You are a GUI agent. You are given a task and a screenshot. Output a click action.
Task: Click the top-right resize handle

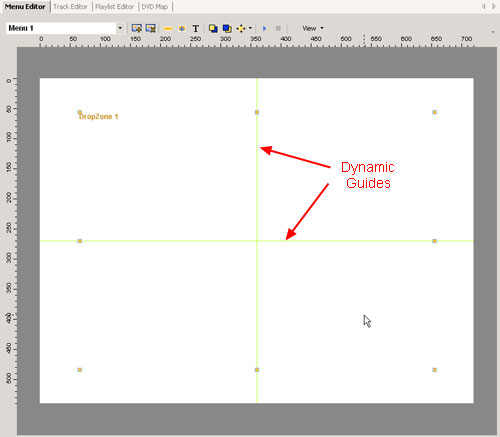click(435, 112)
